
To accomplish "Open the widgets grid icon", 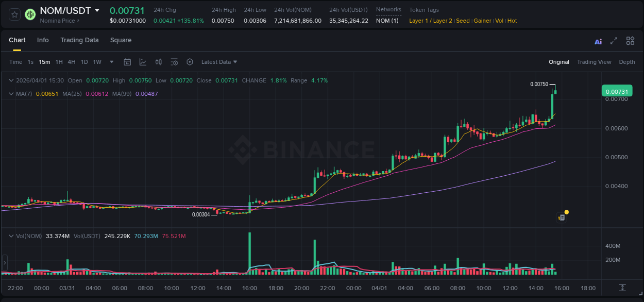I will [630, 41].
